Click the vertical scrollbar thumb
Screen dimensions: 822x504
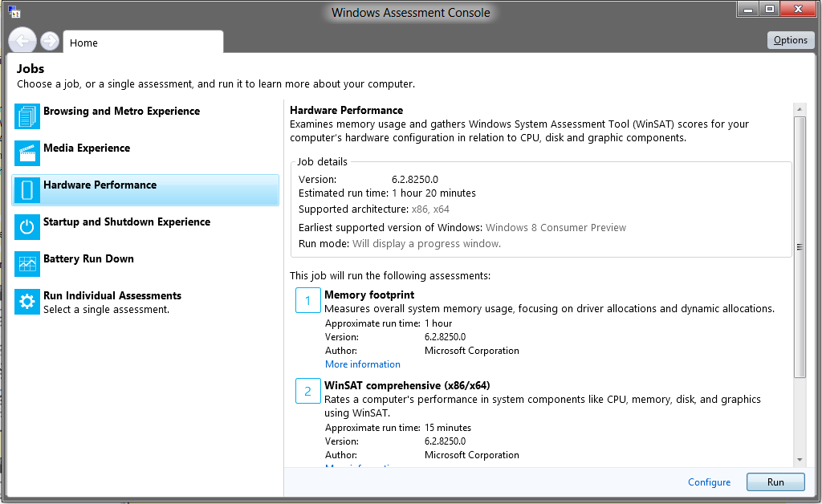pyautogui.click(x=800, y=246)
